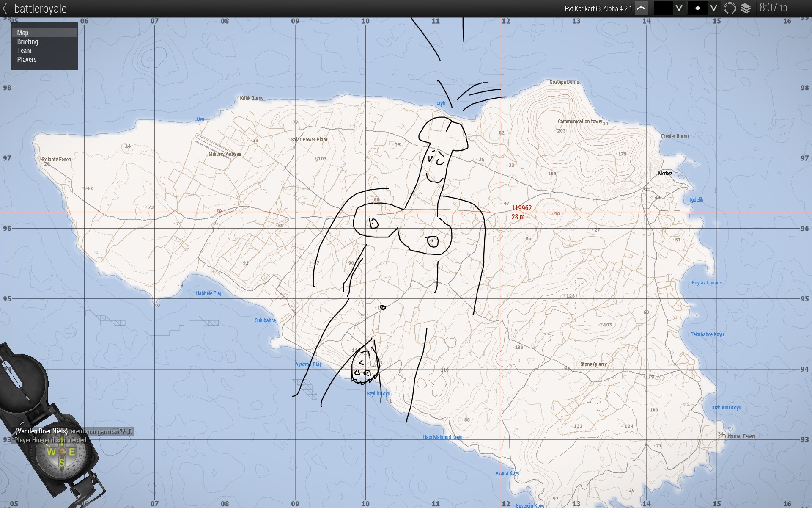Select the dot marker shape preview
The height and width of the screenshot is (508, 812).
click(697, 8)
